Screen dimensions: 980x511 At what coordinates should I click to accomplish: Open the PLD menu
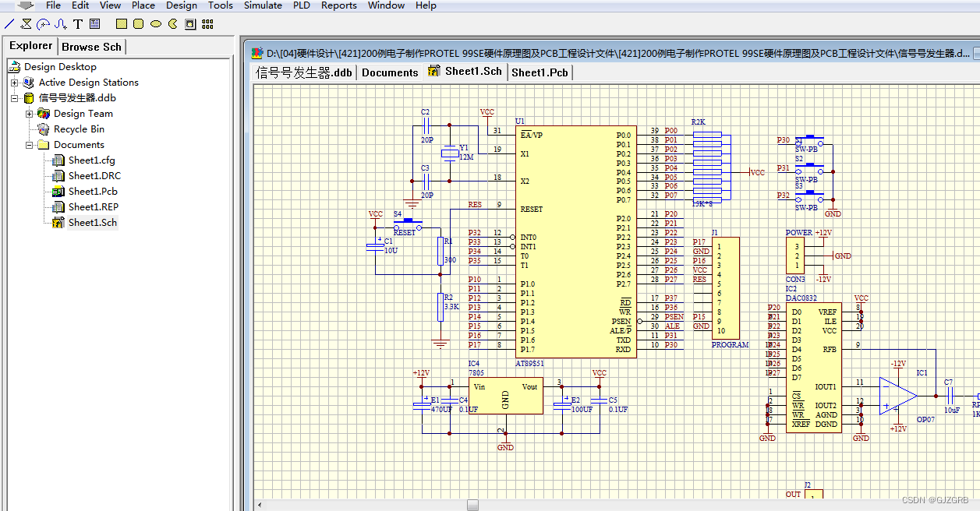[x=301, y=5]
